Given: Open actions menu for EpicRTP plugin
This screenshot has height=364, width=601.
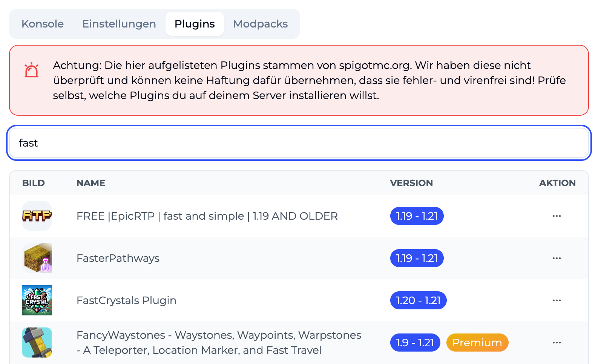Looking at the screenshot, I should 557,216.
